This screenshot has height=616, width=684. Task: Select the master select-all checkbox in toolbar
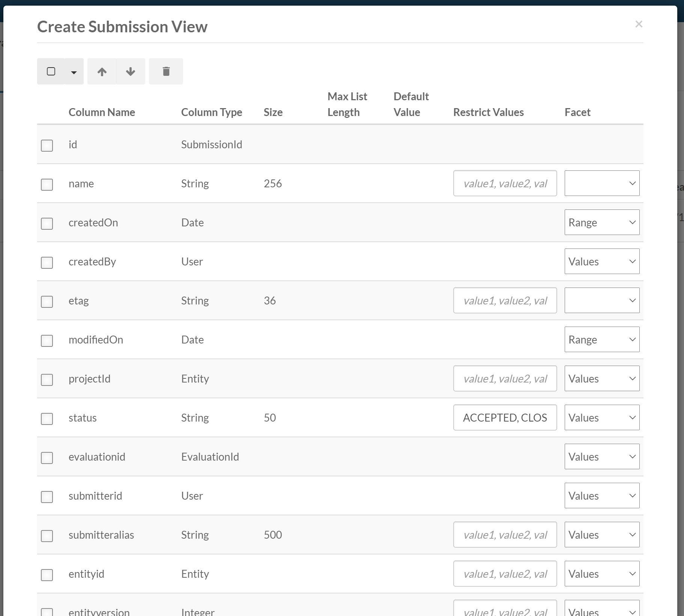(51, 71)
